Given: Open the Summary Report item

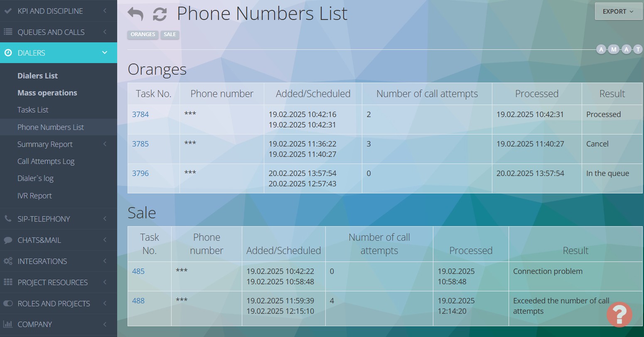Looking at the screenshot, I should click(45, 144).
